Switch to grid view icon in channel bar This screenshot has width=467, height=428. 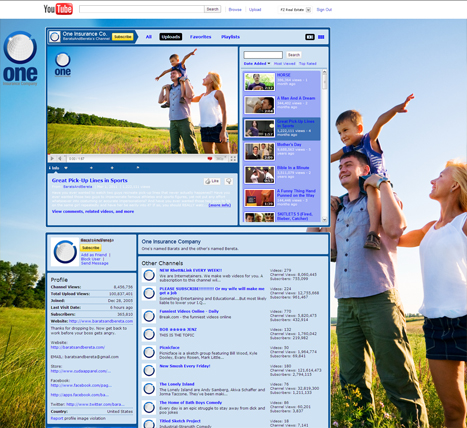click(321, 37)
